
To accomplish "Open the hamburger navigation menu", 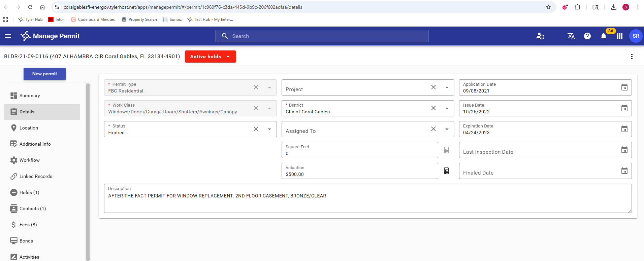I will 8,36.
